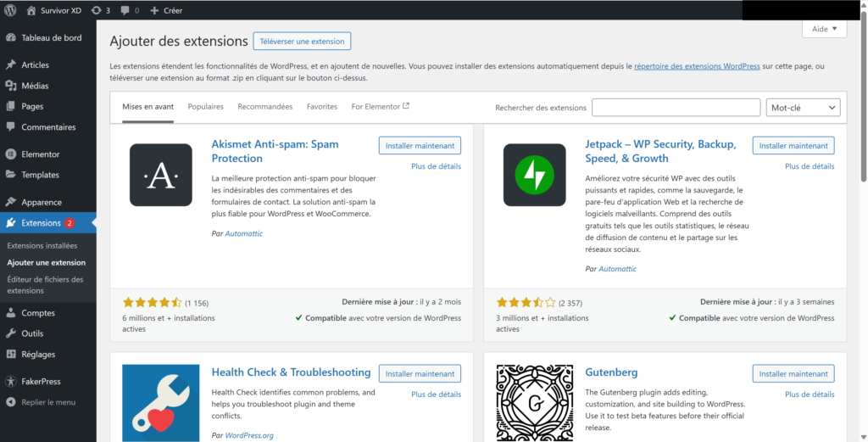Switch to the Populaires tab

pos(206,107)
